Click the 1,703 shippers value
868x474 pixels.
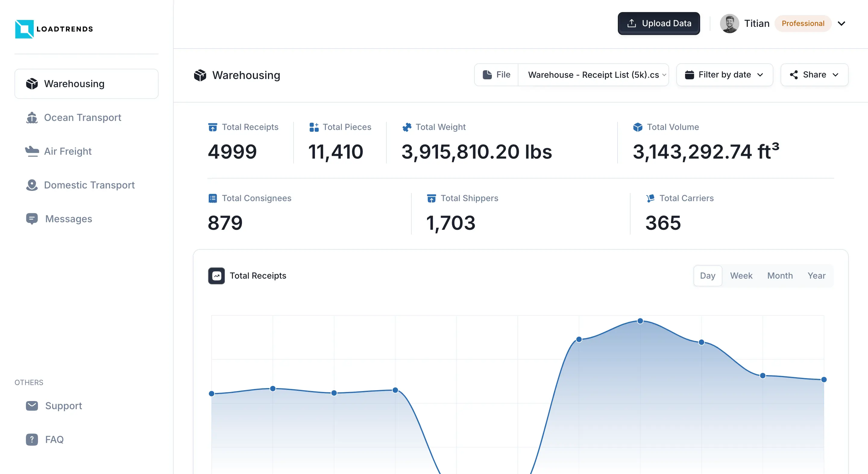451,223
